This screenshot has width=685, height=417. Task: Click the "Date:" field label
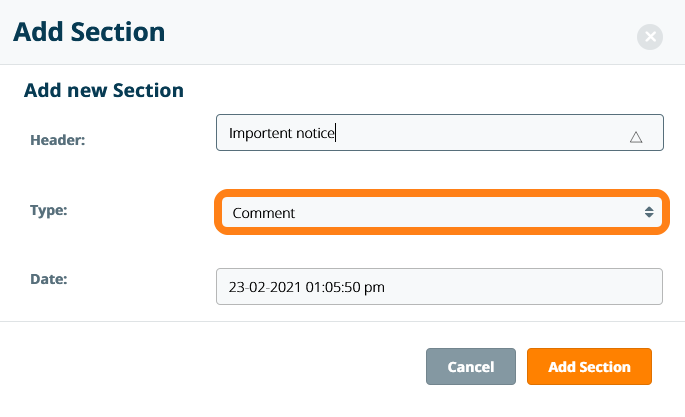point(49,279)
